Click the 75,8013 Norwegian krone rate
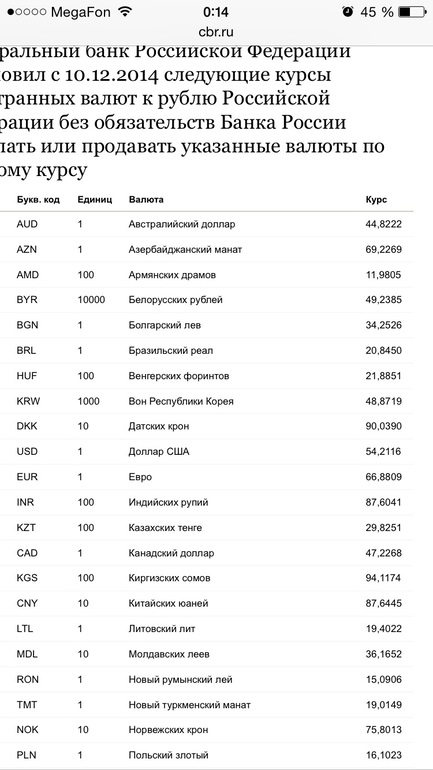 pos(384,730)
